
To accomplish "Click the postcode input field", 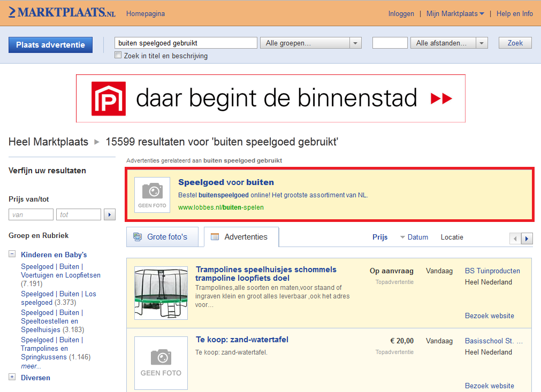I will coord(390,43).
